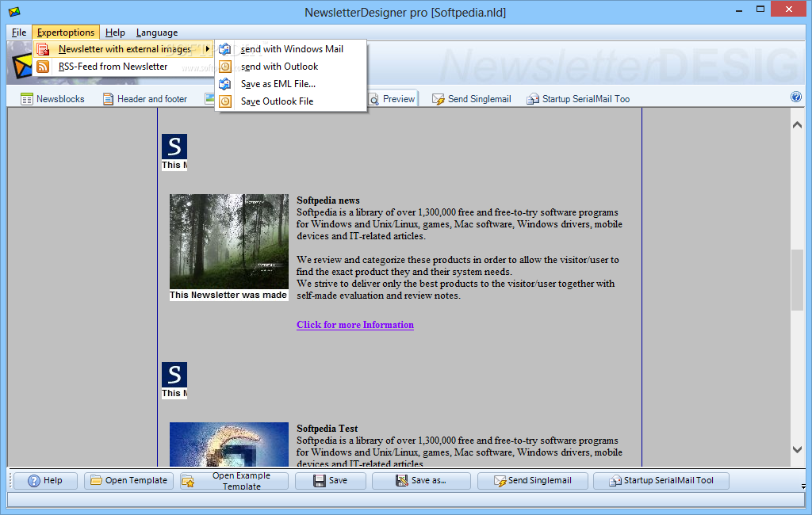Open Send Singlemail tab in top toolbar

[472, 99]
